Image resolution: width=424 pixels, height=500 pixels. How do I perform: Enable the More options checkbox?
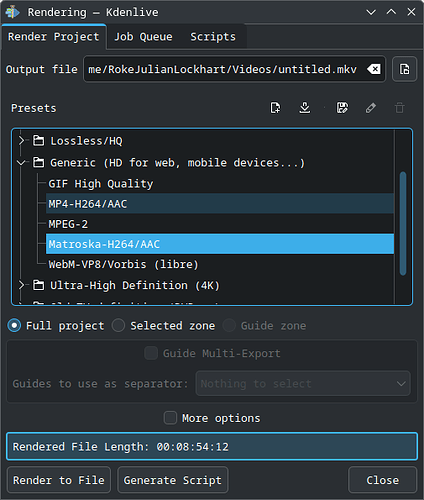point(170,418)
